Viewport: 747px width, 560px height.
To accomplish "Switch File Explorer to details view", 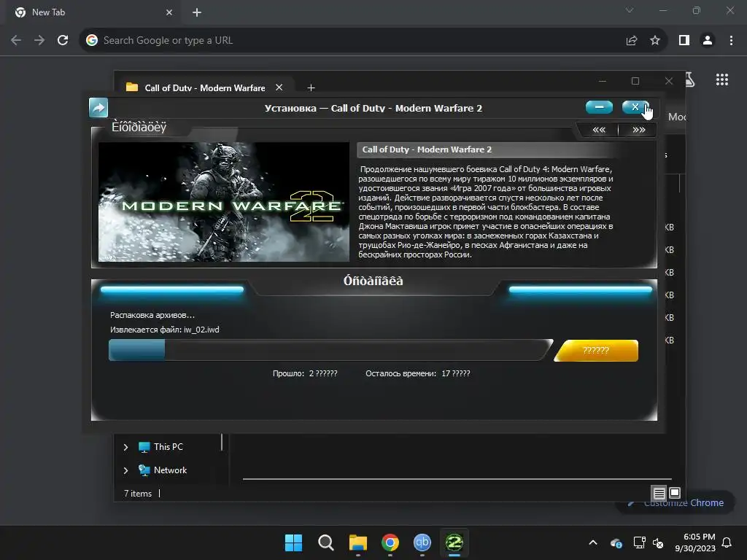I will click(659, 494).
